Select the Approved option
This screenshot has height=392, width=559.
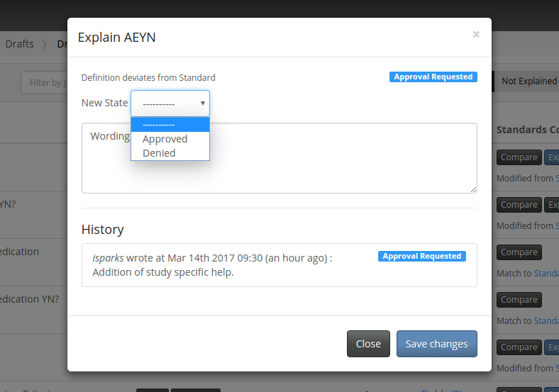(x=165, y=139)
